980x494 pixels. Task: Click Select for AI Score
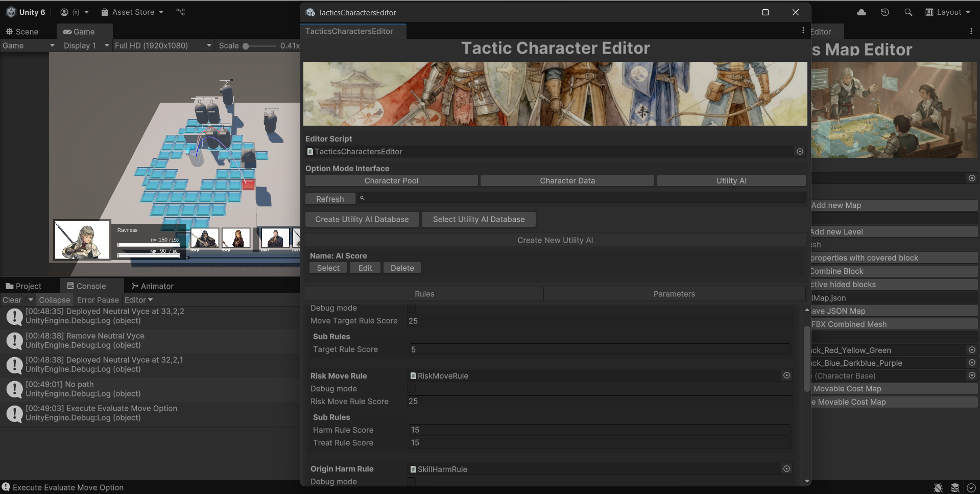click(328, 268)
